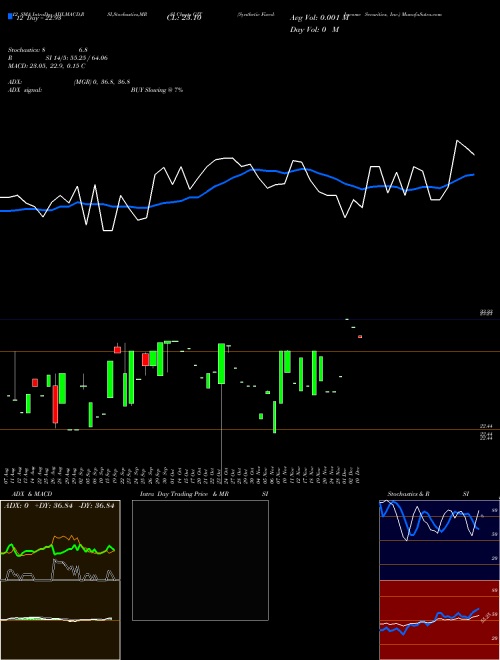Select the '12 Day = 22.93' legend text
This screenshot has width=500, height=660.
(37, 17)
